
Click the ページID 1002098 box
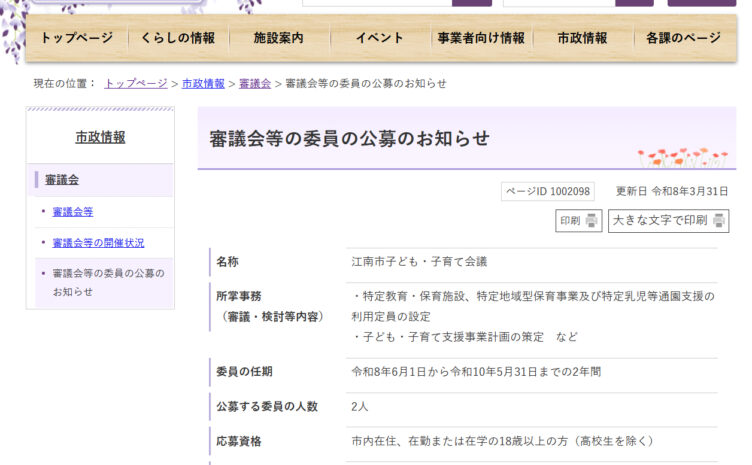[547, 191]
